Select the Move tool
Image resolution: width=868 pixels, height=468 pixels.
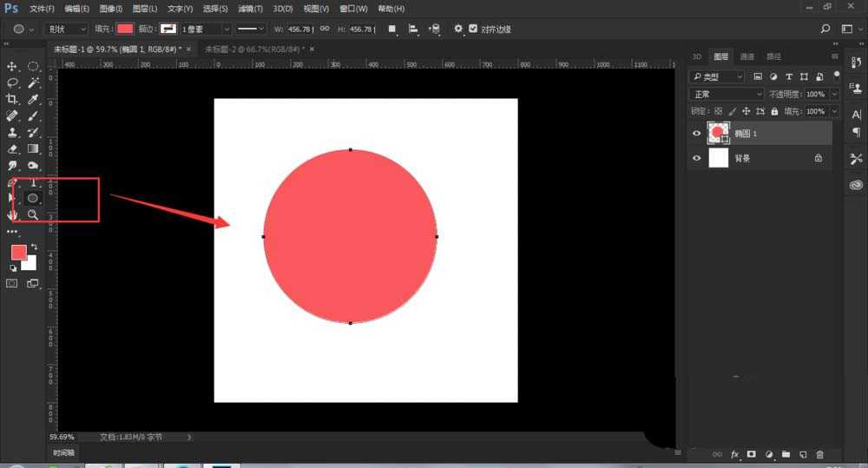[x=12, y=66]
